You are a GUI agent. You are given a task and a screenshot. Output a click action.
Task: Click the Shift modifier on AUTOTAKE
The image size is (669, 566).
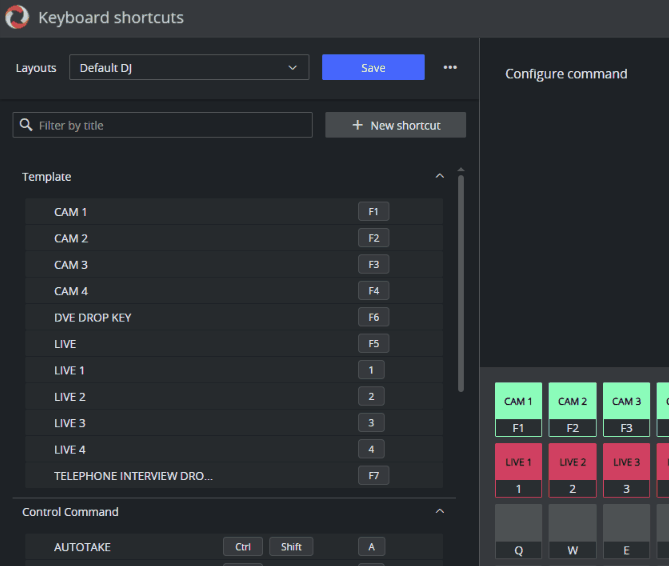tap(291, 547)
